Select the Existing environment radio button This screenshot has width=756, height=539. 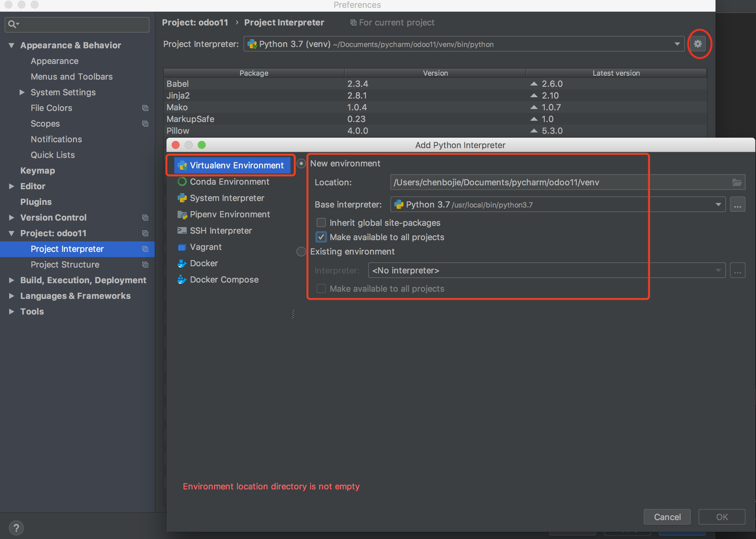(301, 252)
